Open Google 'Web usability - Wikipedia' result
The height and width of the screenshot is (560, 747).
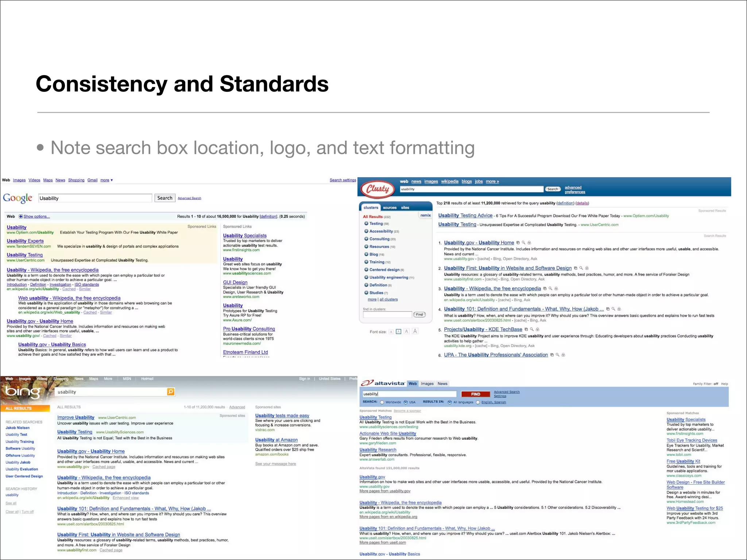69,298
